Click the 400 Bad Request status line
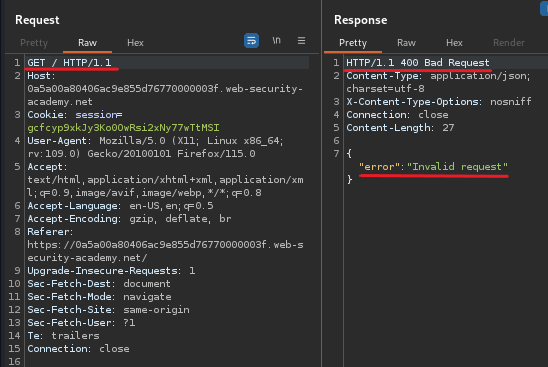 click(x=418, y=63)
